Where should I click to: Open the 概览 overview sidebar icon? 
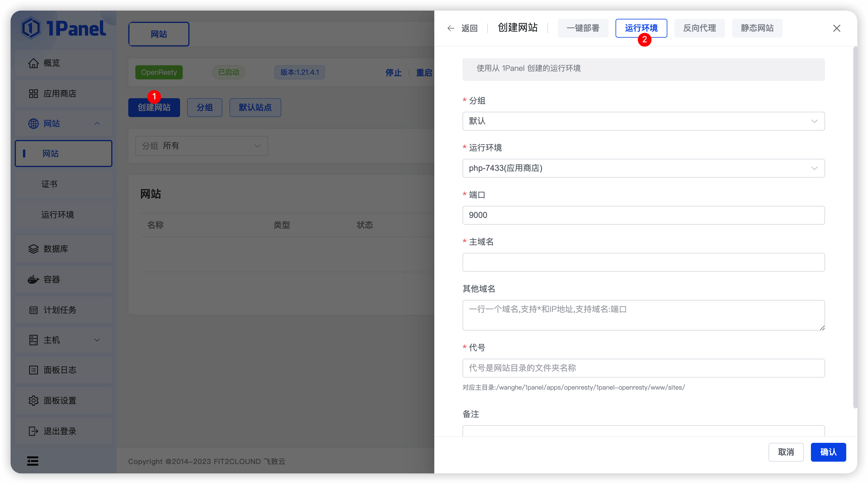(x=34, y=63)
